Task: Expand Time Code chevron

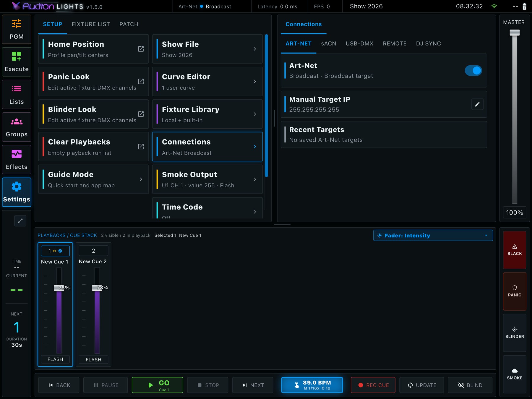Action: 255,212
